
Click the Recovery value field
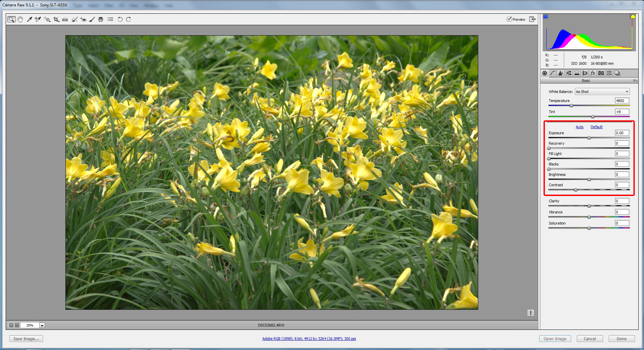(x=622, y=143)
